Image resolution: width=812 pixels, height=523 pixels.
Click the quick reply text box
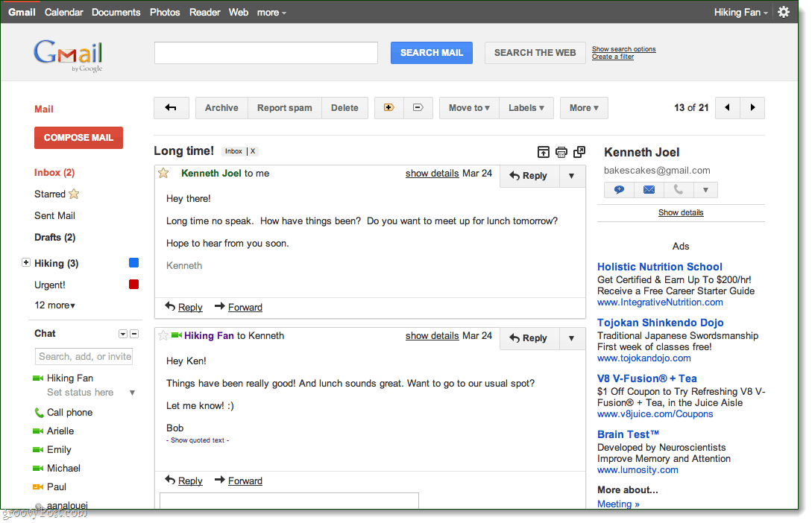pos(289,500)
